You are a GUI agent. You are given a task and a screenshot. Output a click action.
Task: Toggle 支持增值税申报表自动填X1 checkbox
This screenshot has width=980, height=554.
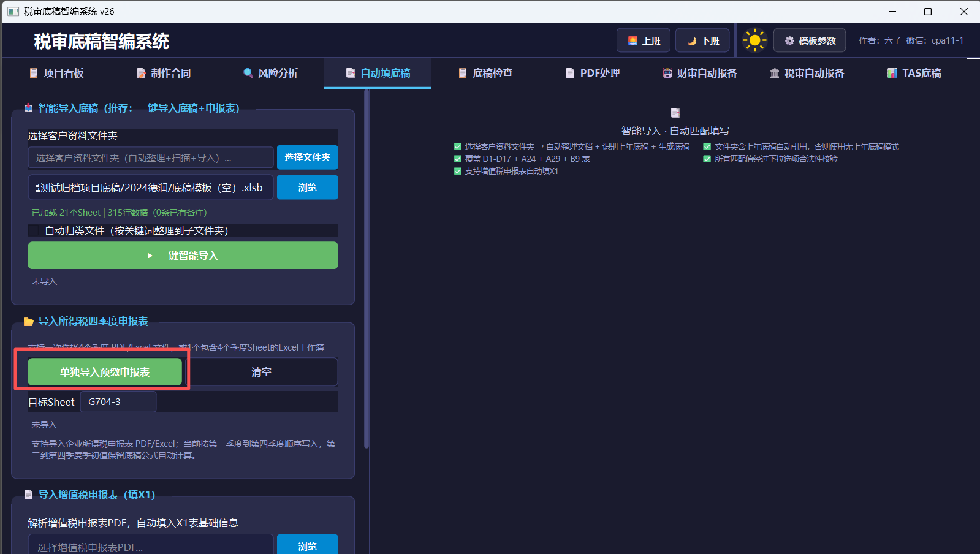tap(457, 171)
